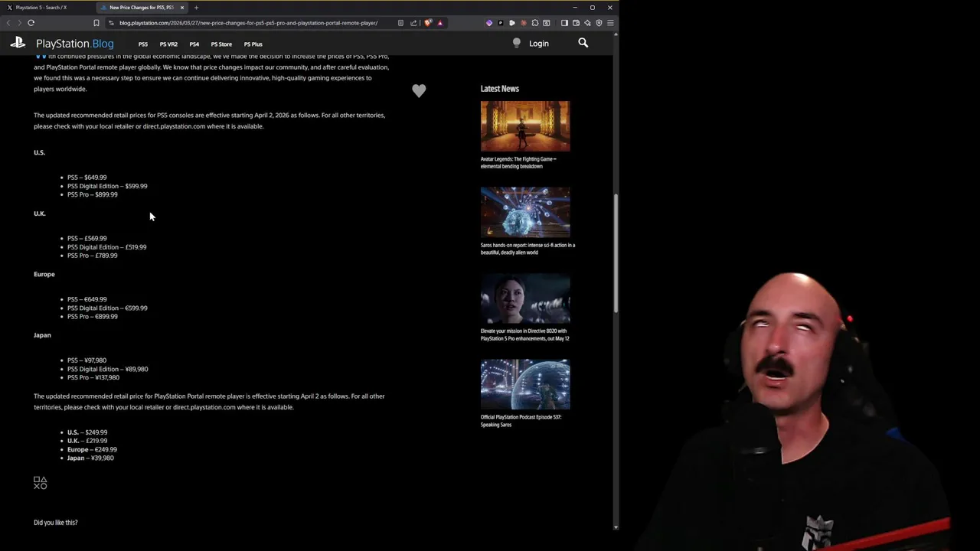The height and width of the screenshot is (551, 980).
Task: Click the white chat bubble extension icon
Action: 512,23
